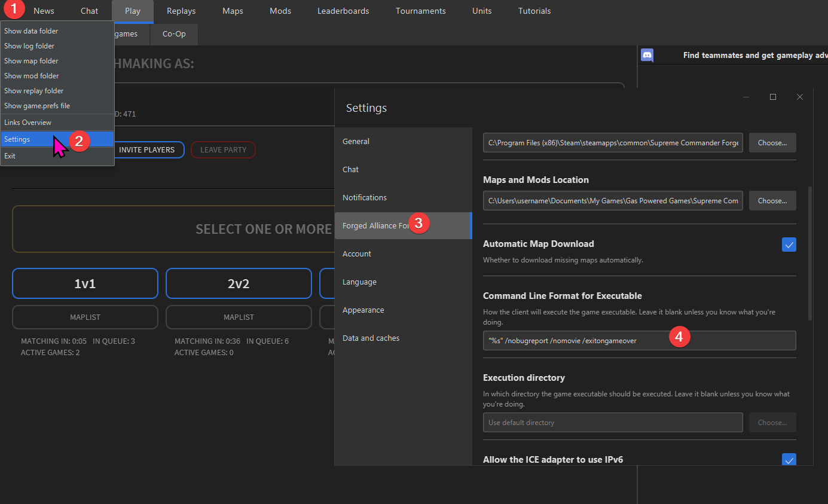828x504 pixels.
Task: Select Data and caches in Settings sidebar
Action: pos(403,338)
